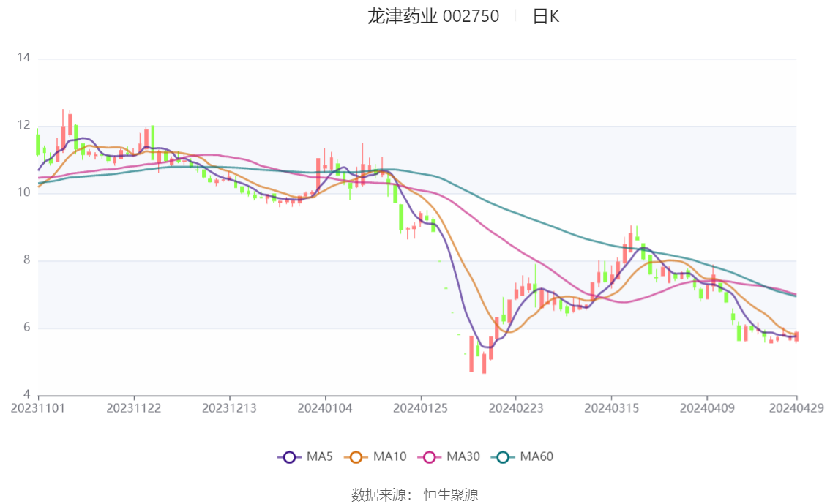Click the 龙津药业 002750 chart title
Image resolution: width=830 pixels, height=504 pixels.
pos(433,16)
